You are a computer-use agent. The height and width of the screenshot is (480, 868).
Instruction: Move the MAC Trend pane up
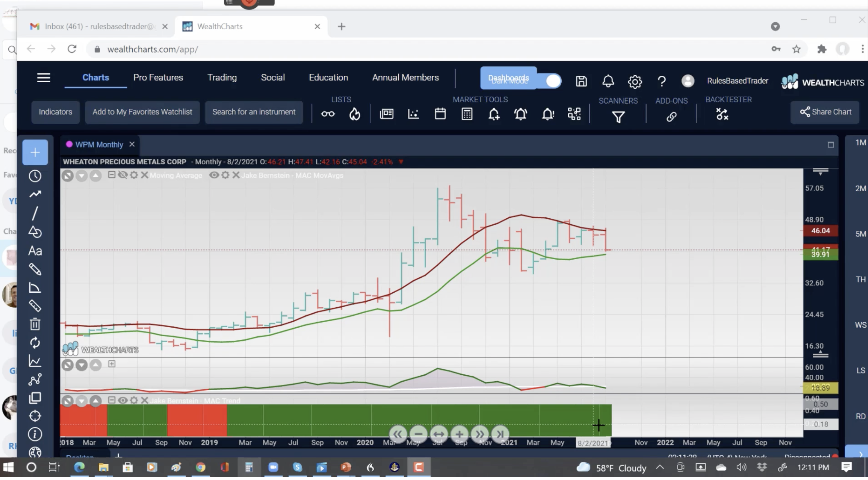click(x=96, y=401)
